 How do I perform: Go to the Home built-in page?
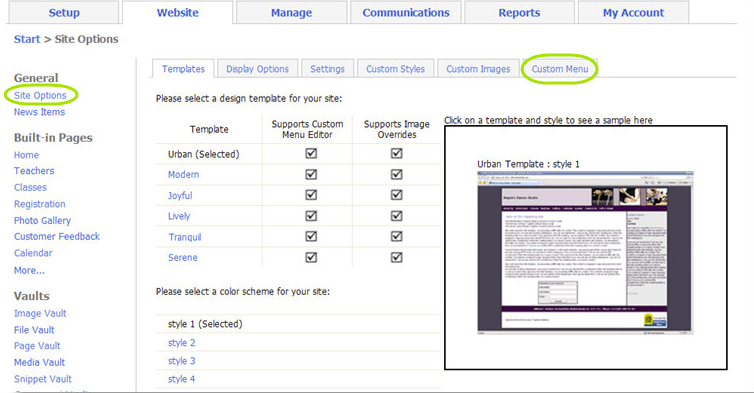26,155
